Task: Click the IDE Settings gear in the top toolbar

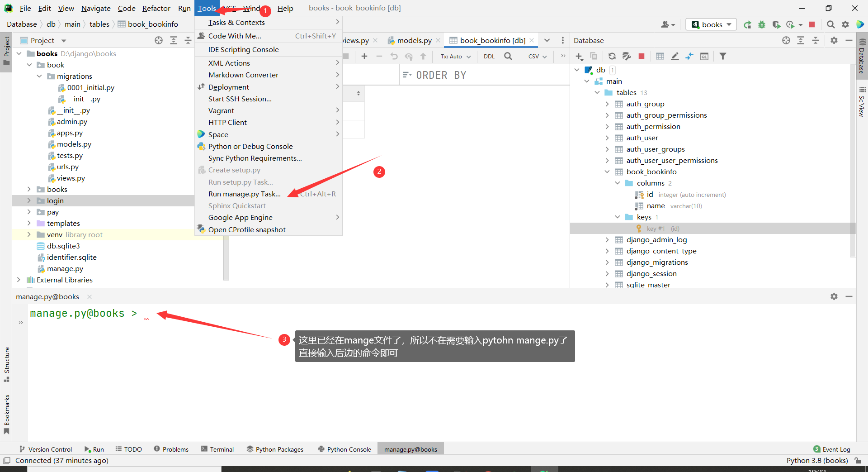Action: point(845,24)
